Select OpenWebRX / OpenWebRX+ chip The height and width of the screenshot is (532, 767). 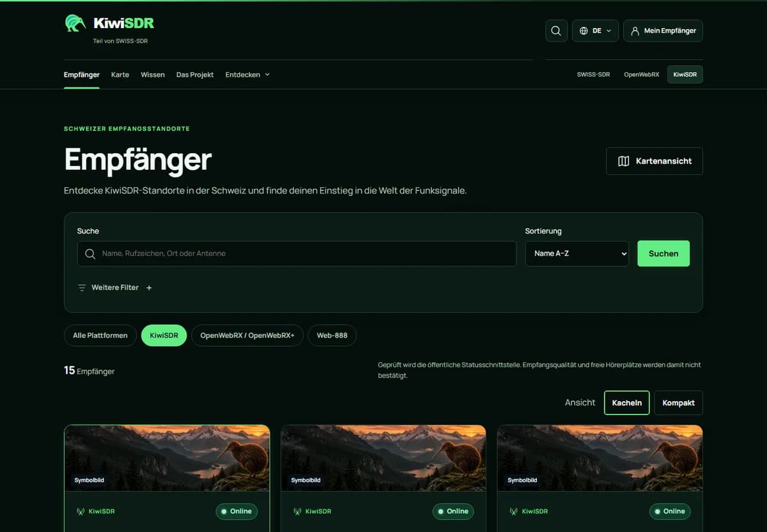[247, 335]
